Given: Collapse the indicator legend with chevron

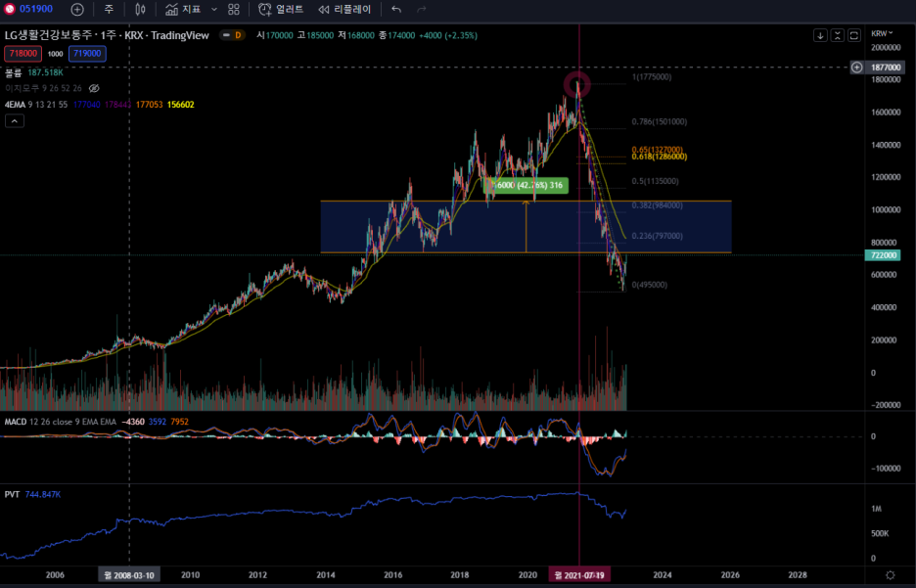Looking at the screenshot, I should pos(15,121).
